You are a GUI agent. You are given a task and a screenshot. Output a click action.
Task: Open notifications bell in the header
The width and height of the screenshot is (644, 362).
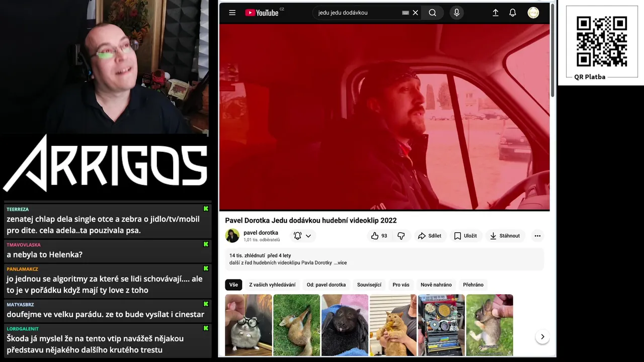point(513,13)
